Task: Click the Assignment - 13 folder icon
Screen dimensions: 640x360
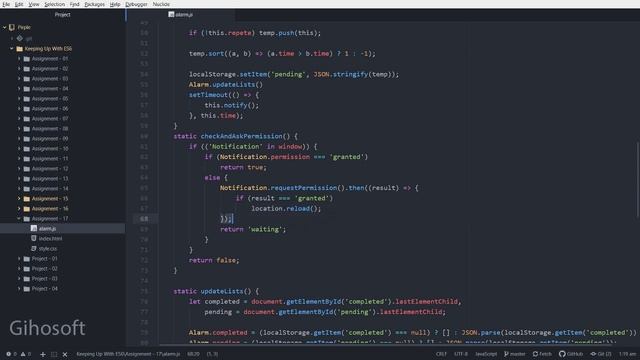Action: [27, 179]
